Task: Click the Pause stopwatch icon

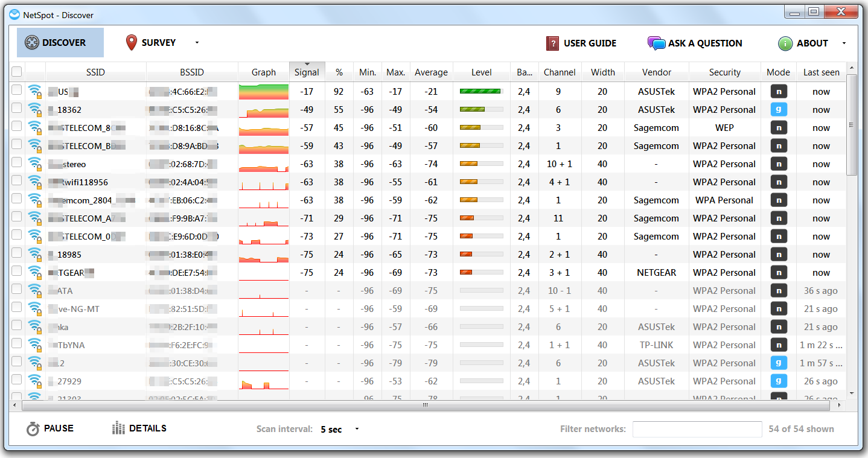Action: click(x=33, y=428)
